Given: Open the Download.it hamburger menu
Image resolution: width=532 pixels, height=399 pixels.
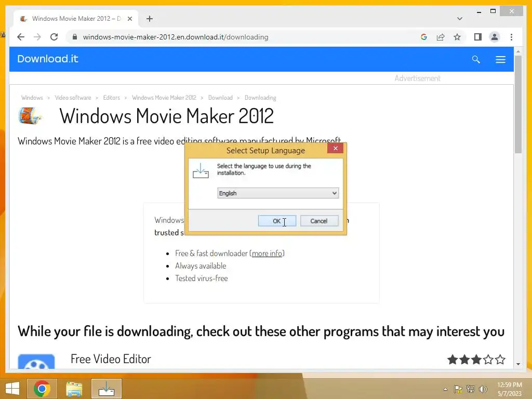Looking at the screenshot, I should pos(500,59).
